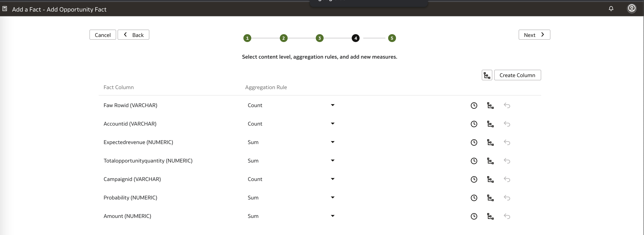Jump to wizard step 5
The width and height of the screenshot is (644, 235).
392,38
